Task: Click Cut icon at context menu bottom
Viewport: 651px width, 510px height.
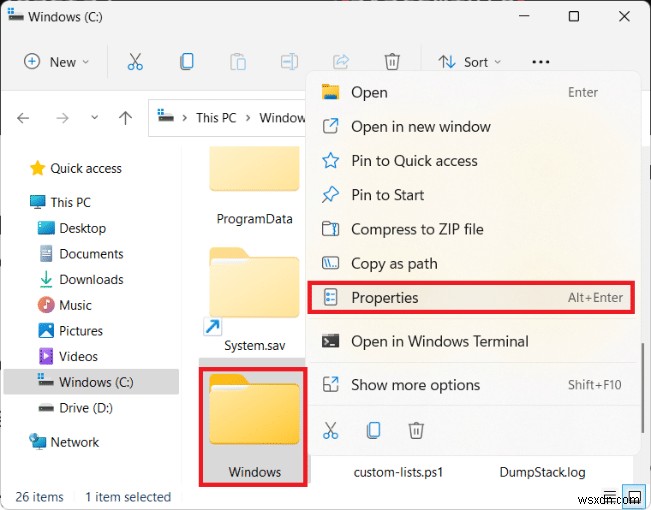Action: [330, 430]
